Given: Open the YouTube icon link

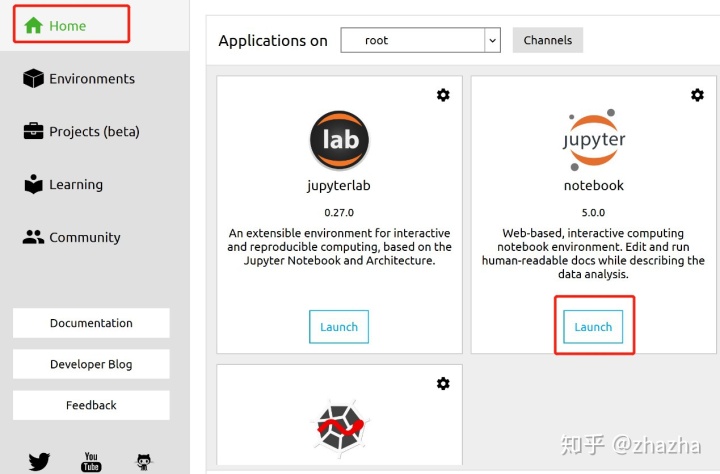Looking at the screenshot, I should pyautogui.click(x=91, y=462).
